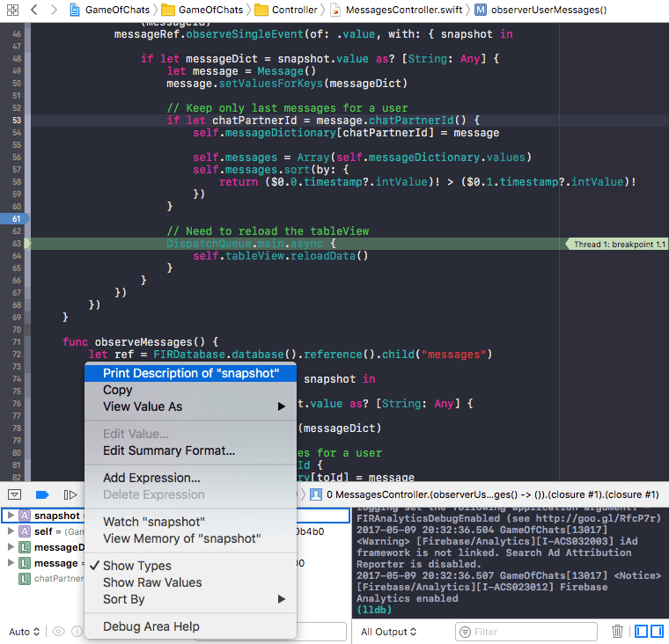
Task: Open the Auto variables scope dropdown
Action: pos(25,632)
